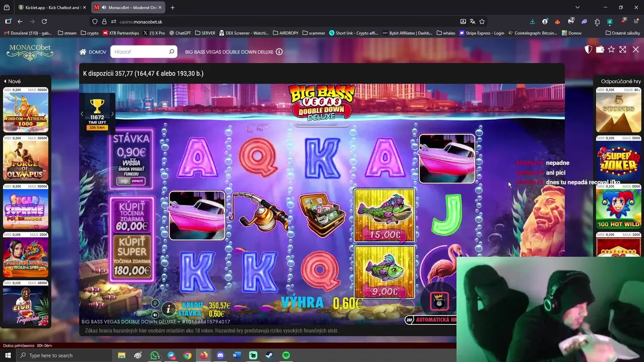Reload the page in Firefox
The height and width of the screenshot is (362, 644).
click(x=44, y=22)
